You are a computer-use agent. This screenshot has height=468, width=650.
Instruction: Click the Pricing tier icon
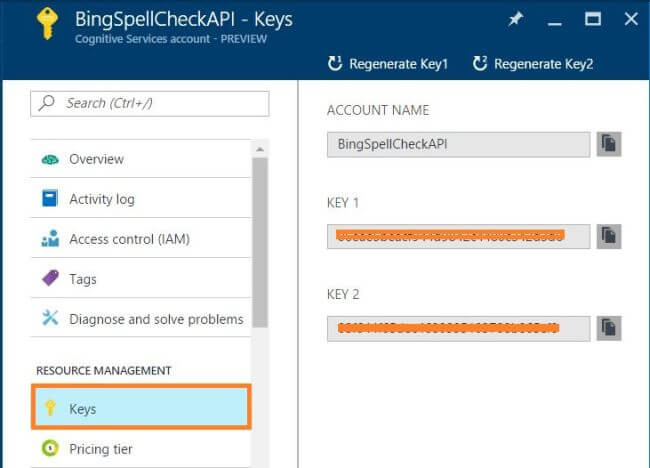coord(50,449)
